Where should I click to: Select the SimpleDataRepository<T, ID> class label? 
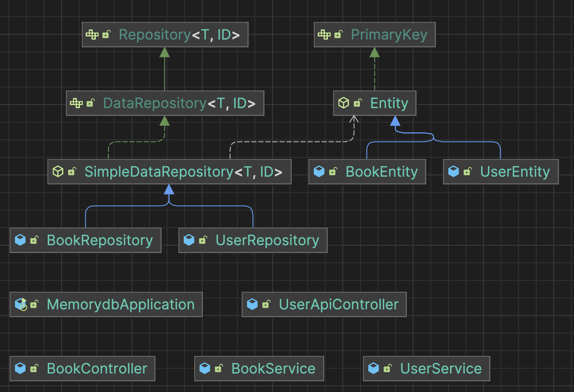(183, 171)
